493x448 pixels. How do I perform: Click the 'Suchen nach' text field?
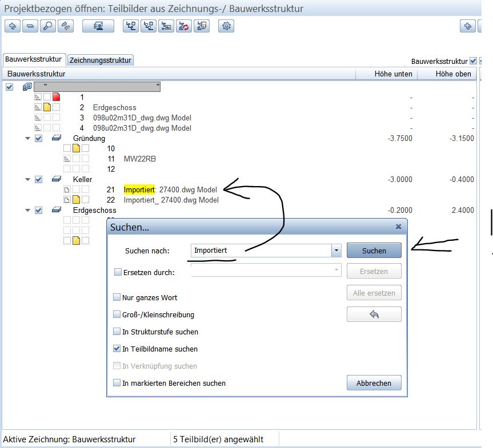(x=260, y=251)
